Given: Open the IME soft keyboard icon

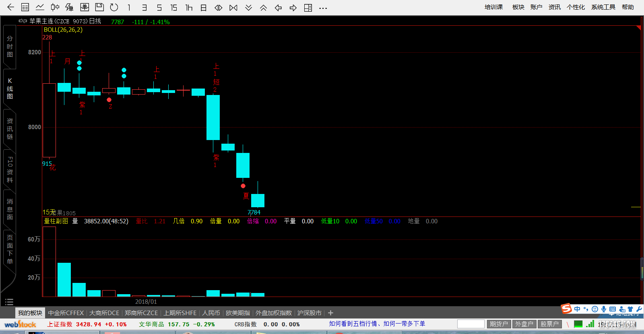Looking at the screenshot, I should [613, 309].
